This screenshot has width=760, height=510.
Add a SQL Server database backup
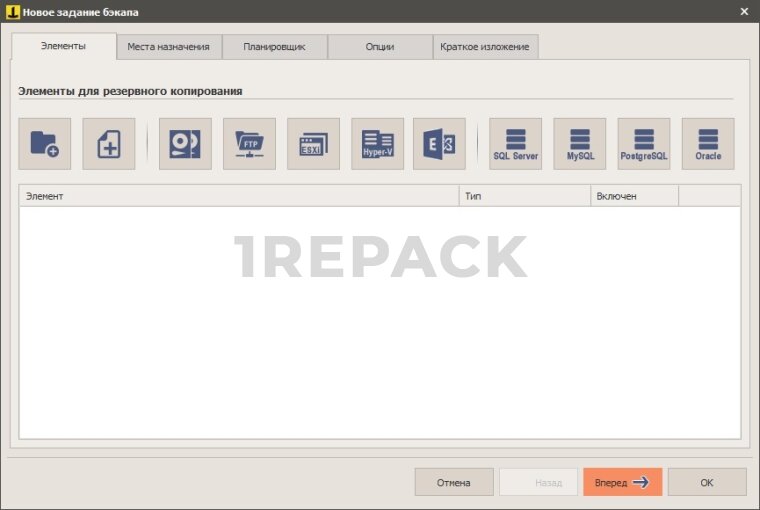coord(515,144)
